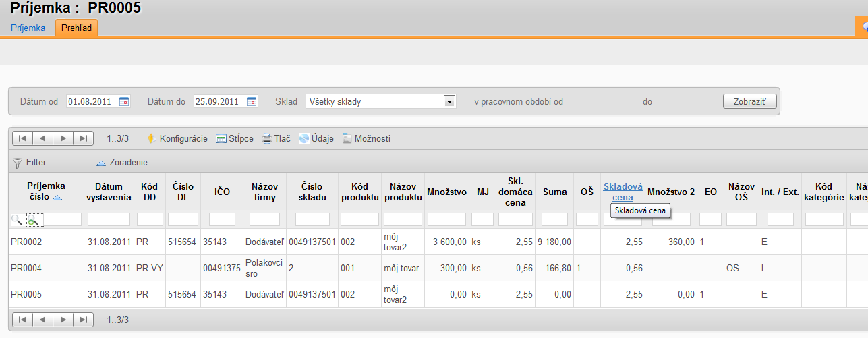Click Množstvo column header
The height and width of the screenshot is (338, 868).
point(446,192)
